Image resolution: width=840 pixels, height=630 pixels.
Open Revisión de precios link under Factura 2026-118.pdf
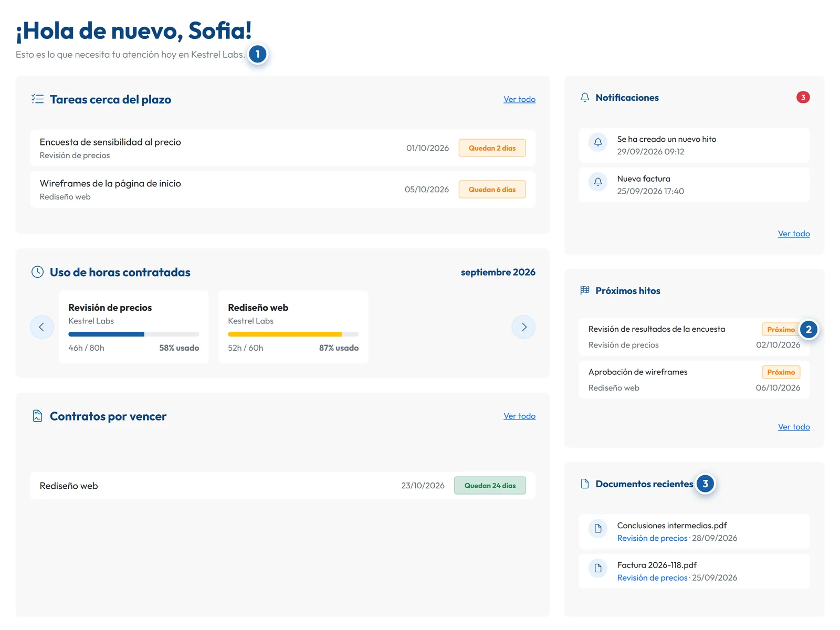tap(652, 577)
